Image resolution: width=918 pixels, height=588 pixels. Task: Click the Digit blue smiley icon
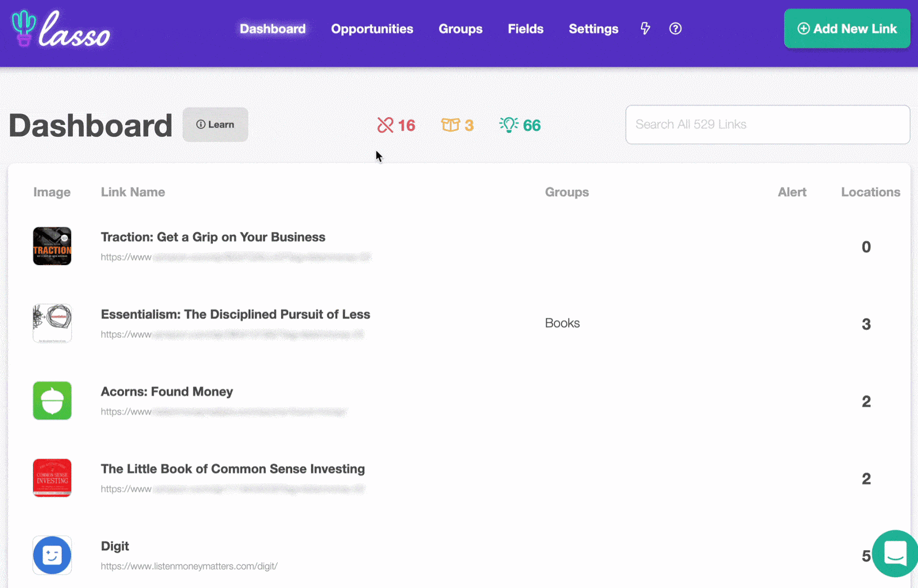click(x=52, y=555)
